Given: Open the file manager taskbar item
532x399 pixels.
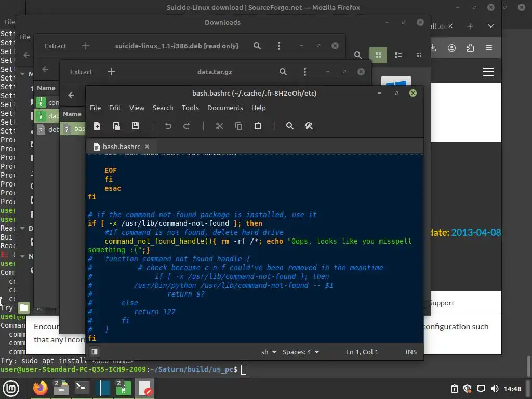Looking at the screenshot, I should 61,388.
